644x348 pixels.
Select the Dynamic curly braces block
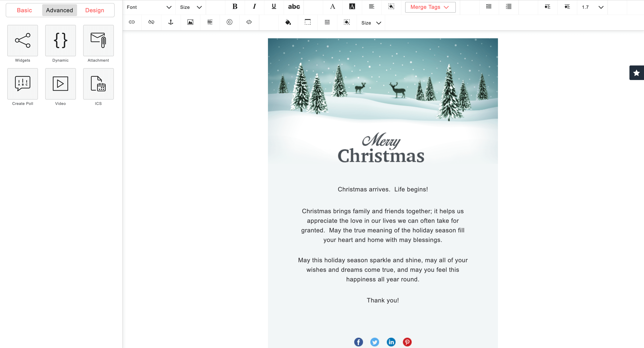click(x=61, y=40)
